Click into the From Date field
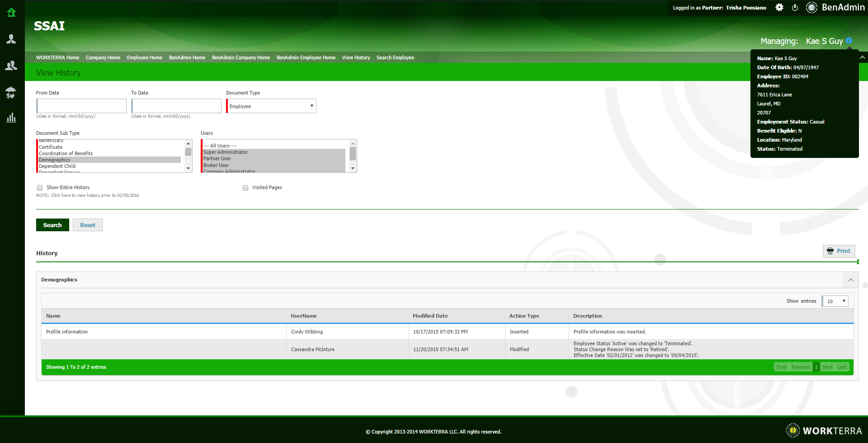This screenshot has height=443, width=868. click(x=81, y=106)
